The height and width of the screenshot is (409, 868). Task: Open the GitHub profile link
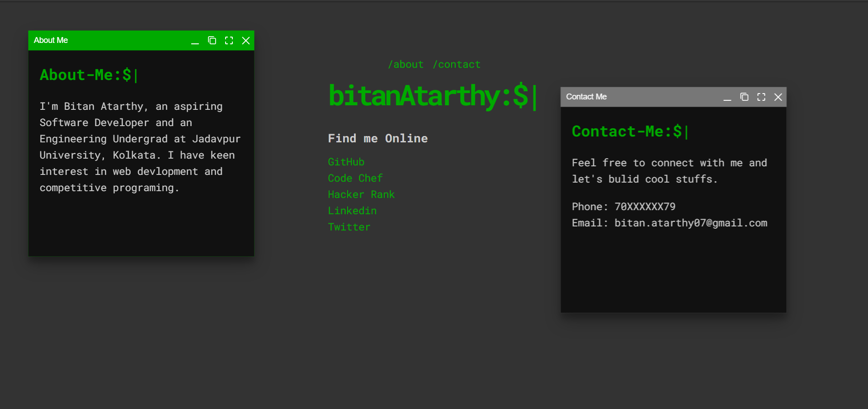(346, 162)
